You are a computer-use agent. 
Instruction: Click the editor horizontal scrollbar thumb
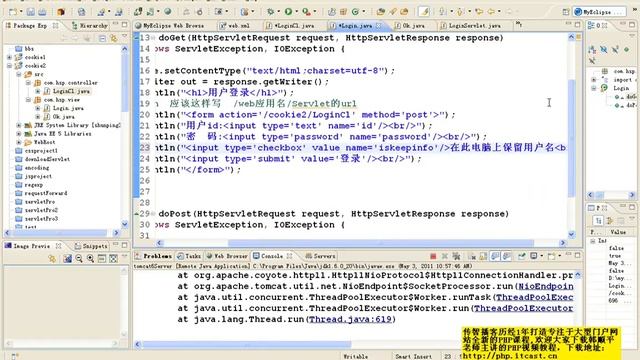pyautogui.click(x=381, y=243)
